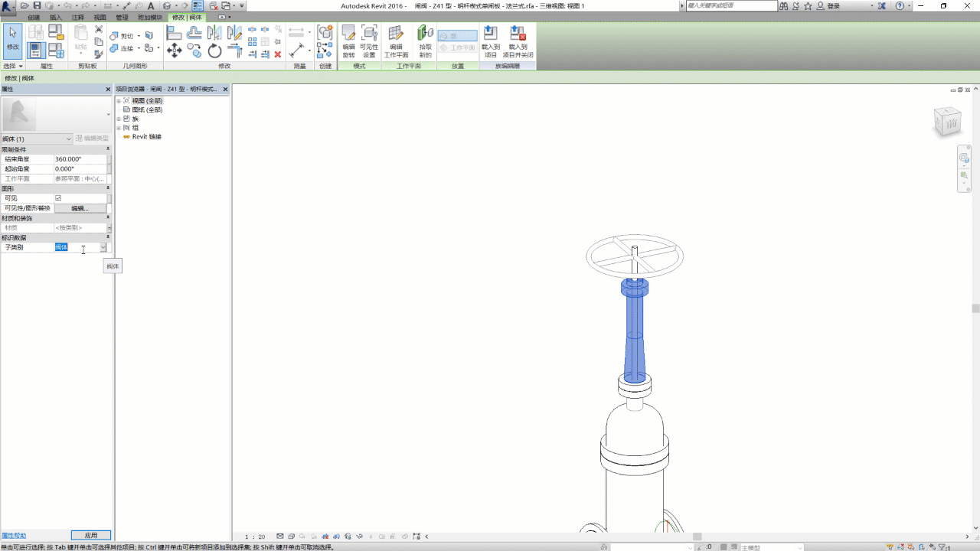The width and height of the screenshot is (980, 551).
Task: Click the Rotate tool icon
Action: point(214,51)
